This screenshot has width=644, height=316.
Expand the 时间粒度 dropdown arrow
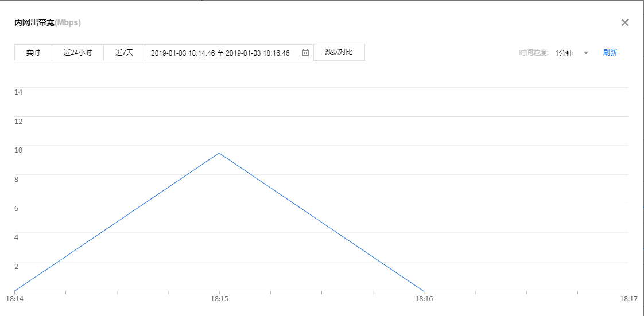pyautogui.click(x=586, y=53)
